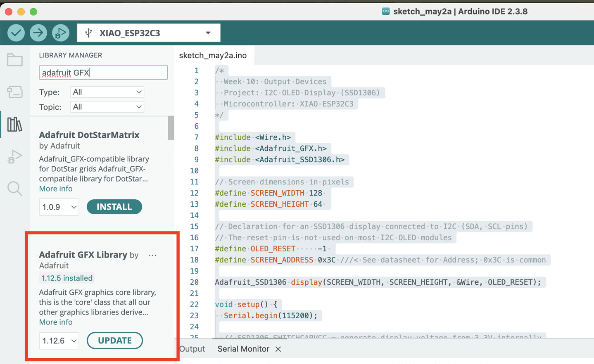Click the #include <Adafruit_SSD1306.h> line

click(280, 160)
